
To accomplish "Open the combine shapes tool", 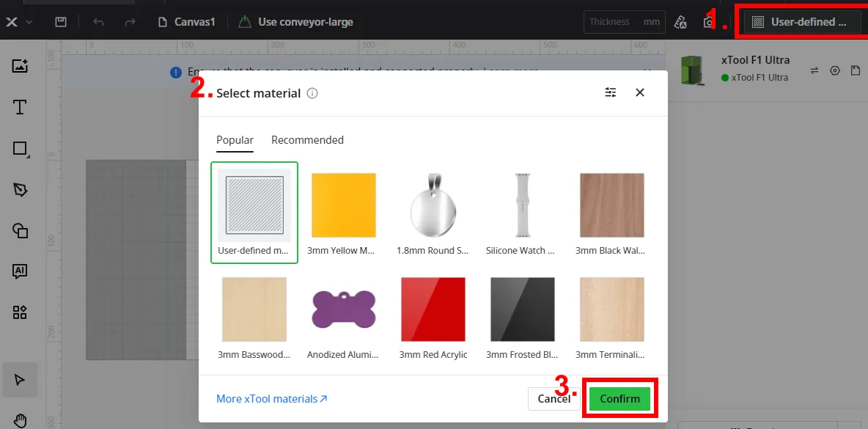I will coord(20,231).
